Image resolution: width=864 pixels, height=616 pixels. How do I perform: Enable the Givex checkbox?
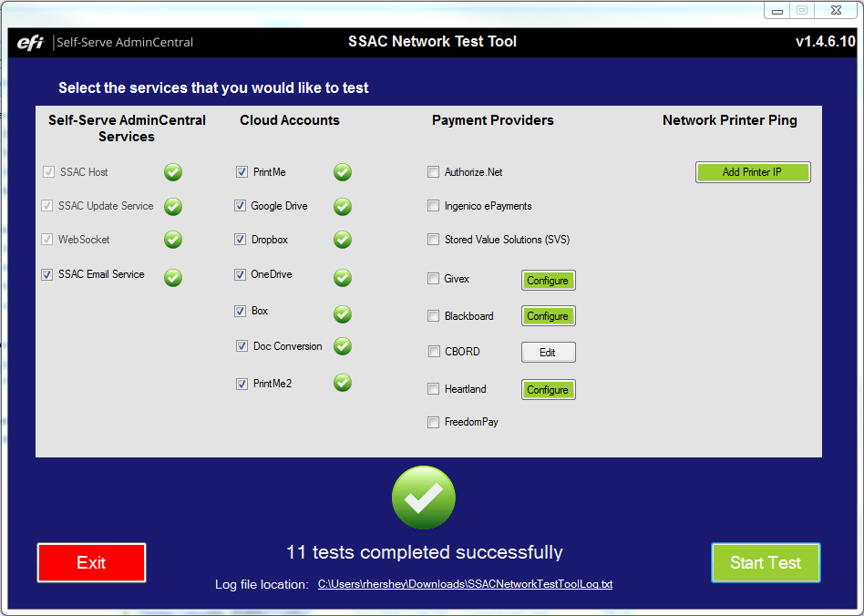(x=434, y=279)
